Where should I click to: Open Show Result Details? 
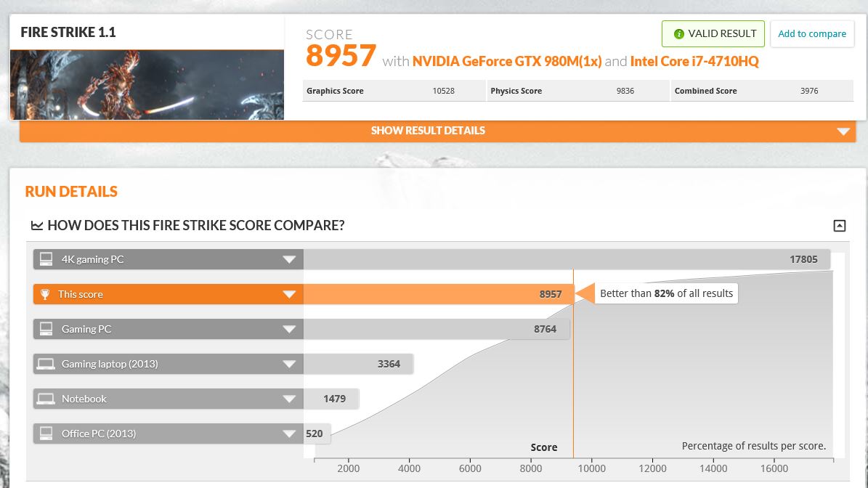(437, 131)
